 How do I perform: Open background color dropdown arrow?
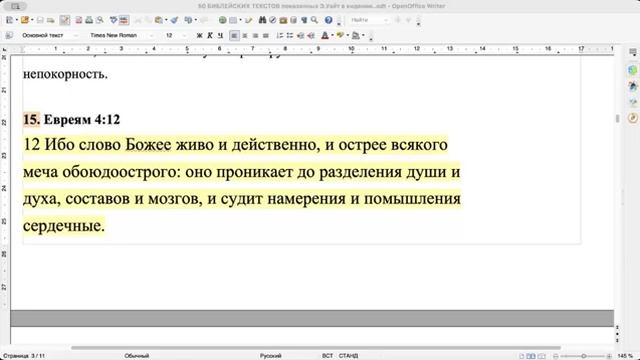pyautogui.click(x=363, y=36)
